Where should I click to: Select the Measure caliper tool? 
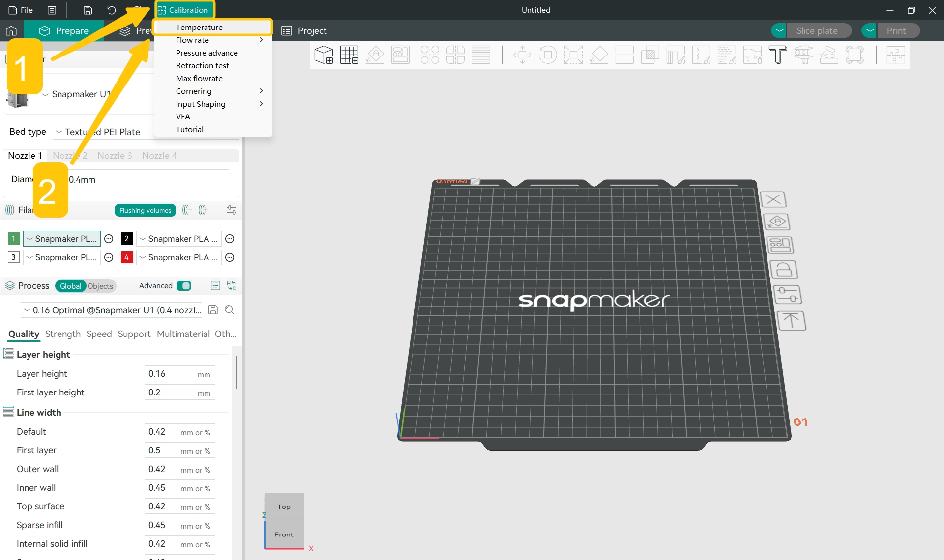coord(803,55)
